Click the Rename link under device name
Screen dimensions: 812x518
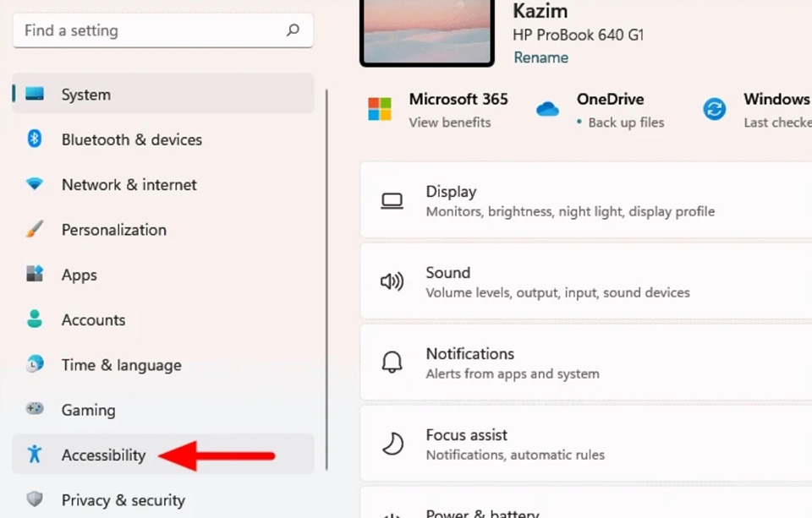pyautogui.click(x=540, y=57)
